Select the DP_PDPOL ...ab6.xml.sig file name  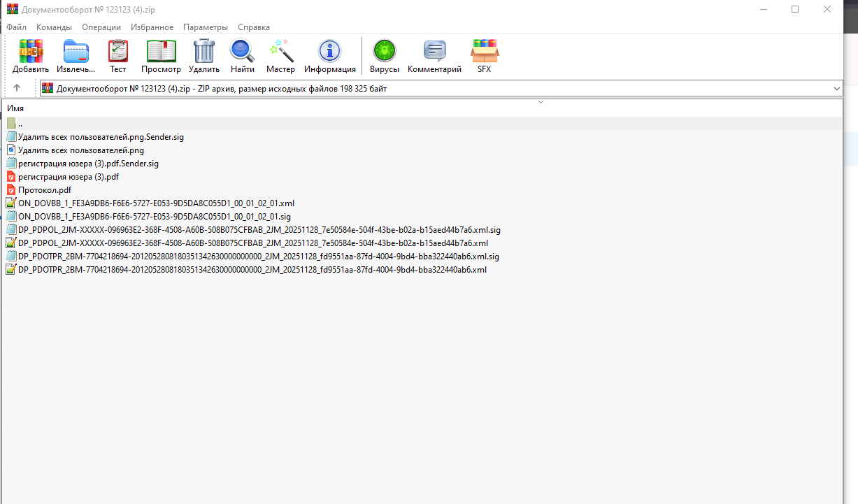click(259, 230)
